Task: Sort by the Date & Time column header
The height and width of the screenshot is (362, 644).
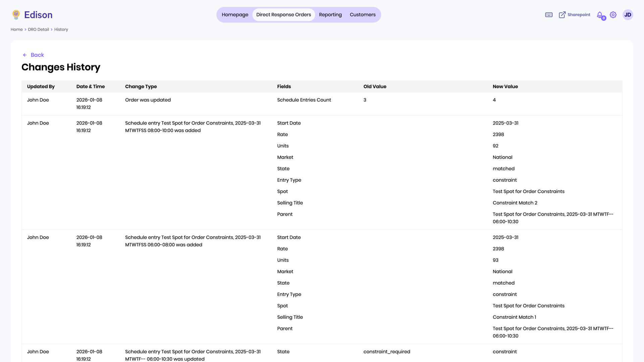Action: click(90, 86)
